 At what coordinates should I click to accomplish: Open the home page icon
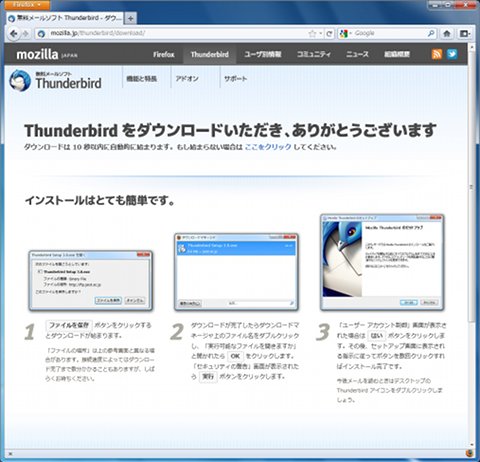click(x=447, y=33)
